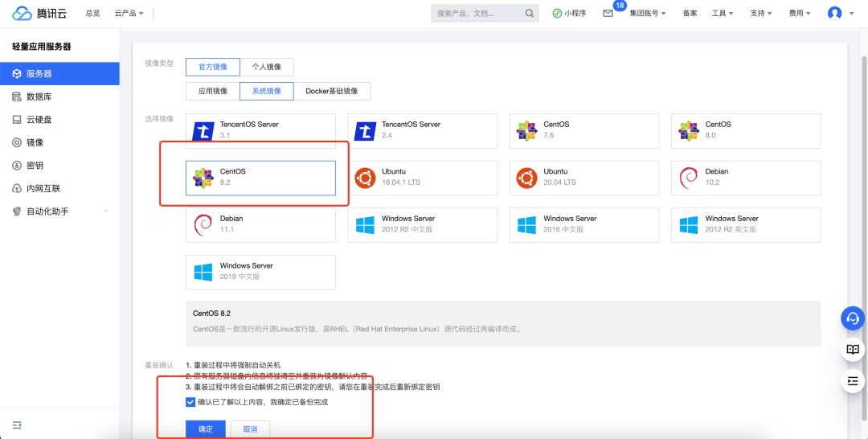
Task: Select the CentOS 7.6 image
Action: click(x=584, y=131)
